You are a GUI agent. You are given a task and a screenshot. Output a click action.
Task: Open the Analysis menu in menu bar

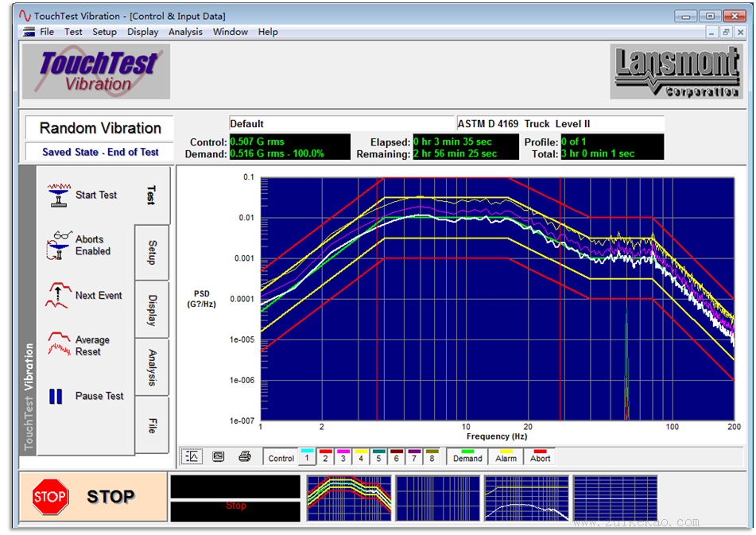[x=185, y=32]
